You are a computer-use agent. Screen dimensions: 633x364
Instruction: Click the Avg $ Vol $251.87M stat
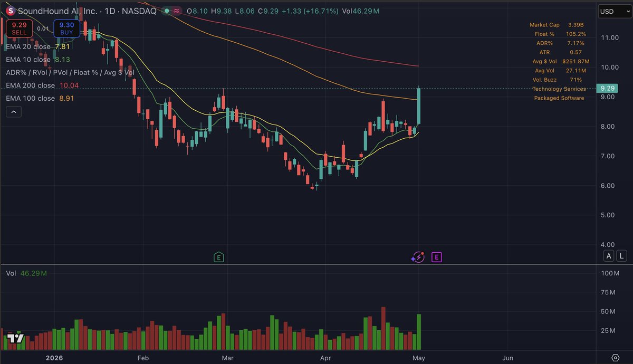(562, 62)
